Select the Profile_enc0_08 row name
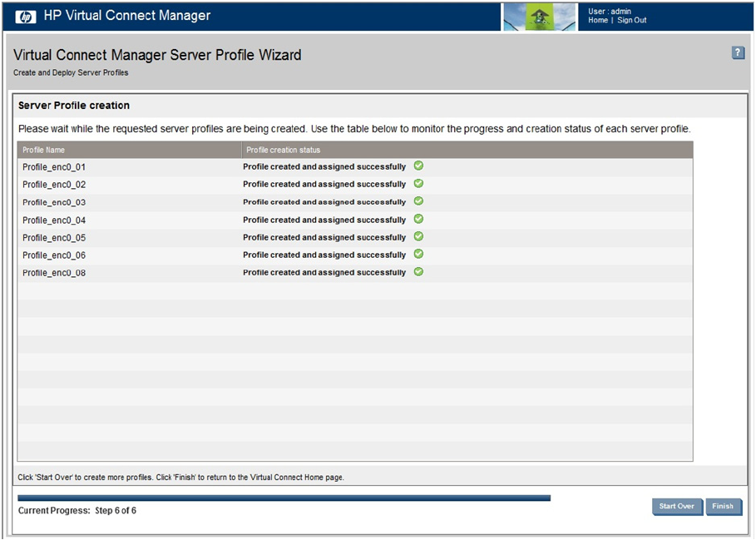 tap(54, 273)
